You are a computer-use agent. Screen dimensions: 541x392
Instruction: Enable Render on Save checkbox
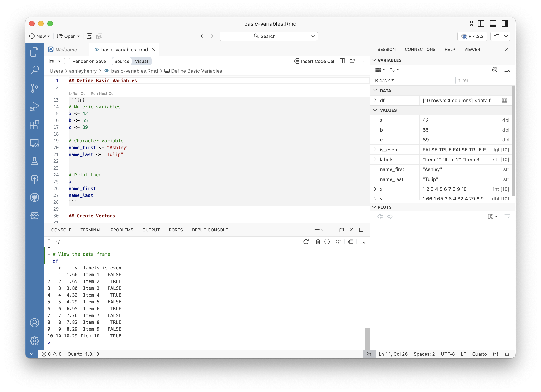pos(67,61)
